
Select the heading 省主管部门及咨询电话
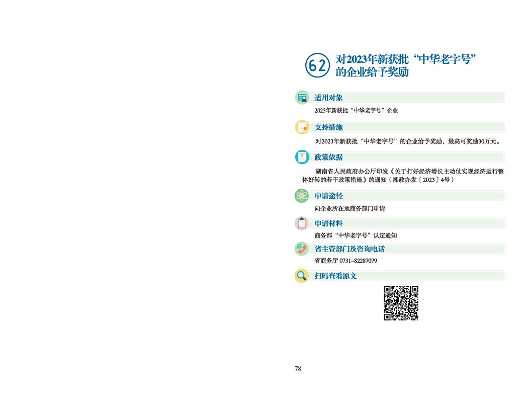coord(349,249)
